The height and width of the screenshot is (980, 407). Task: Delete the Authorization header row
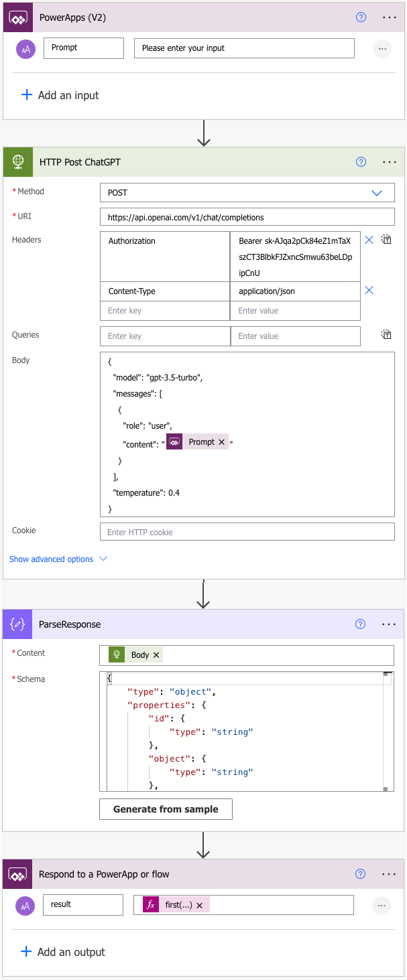(x=369, y=240)
